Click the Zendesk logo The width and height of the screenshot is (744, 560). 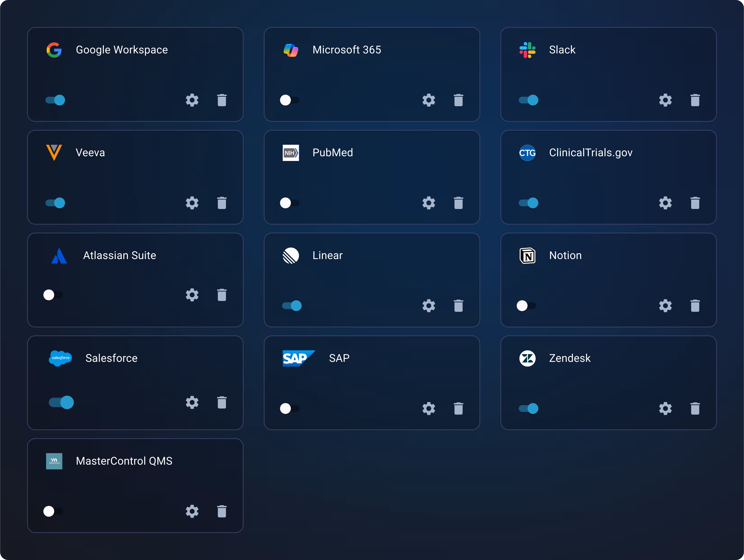pos(527,358)
